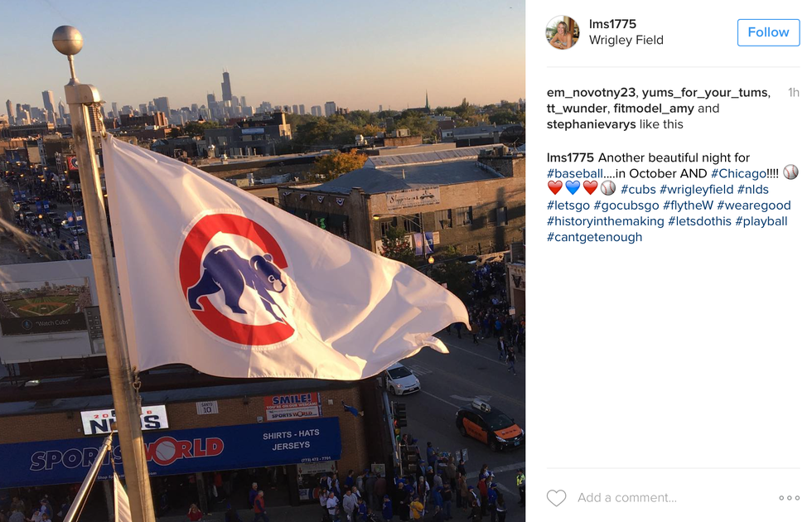Like the post with the heart icon
This screenshot has width=812, height=522.
pos(556,498)
